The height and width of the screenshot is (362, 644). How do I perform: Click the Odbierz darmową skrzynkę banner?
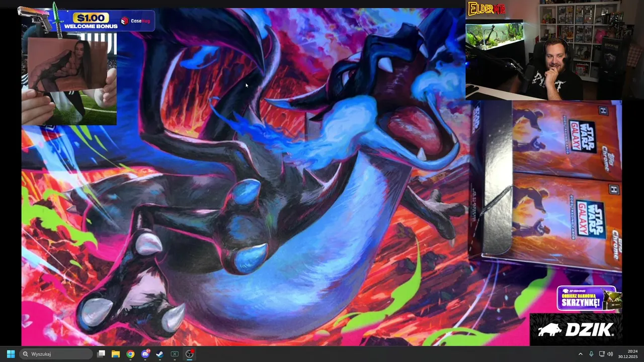589,298
